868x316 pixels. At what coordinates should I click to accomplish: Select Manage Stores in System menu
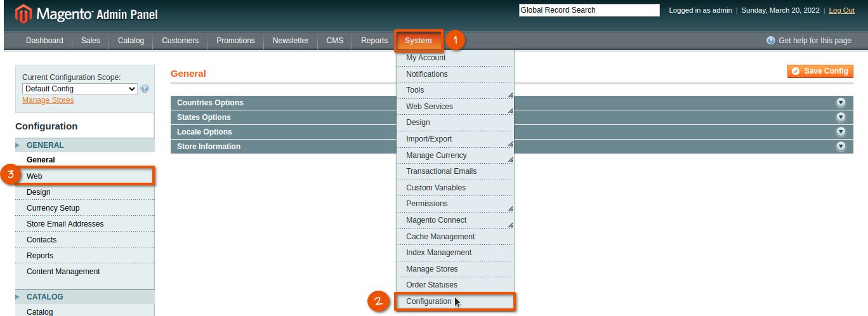456,269
